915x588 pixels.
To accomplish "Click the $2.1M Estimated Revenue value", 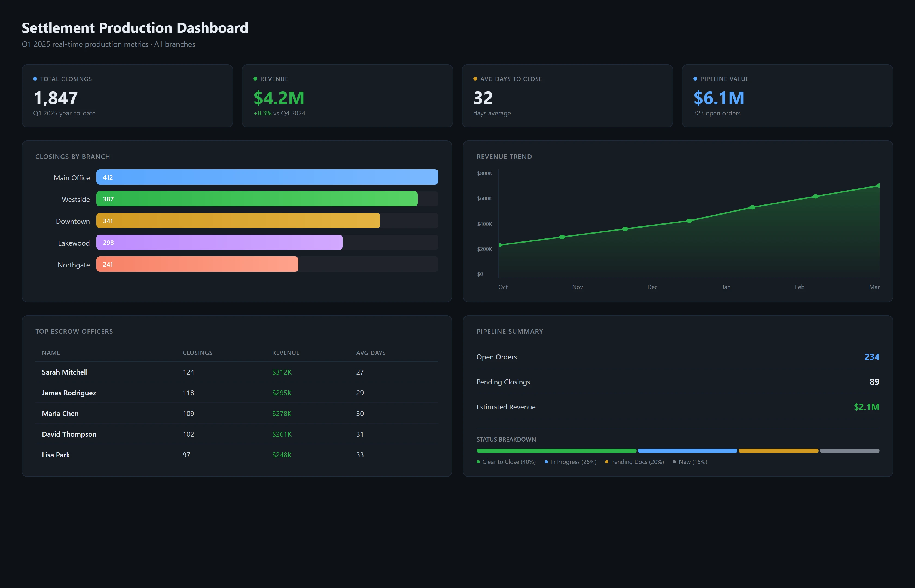I will click(x=867, y=407).
